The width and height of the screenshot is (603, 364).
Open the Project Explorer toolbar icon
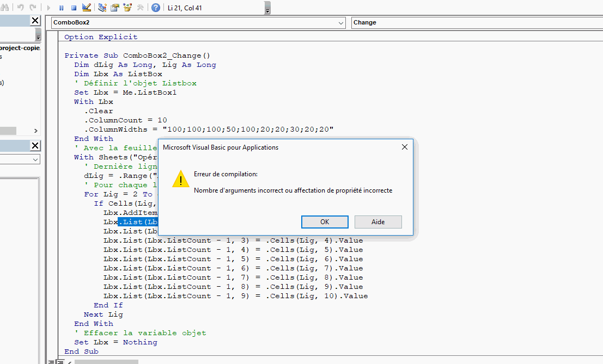click(x=102, y=8)
